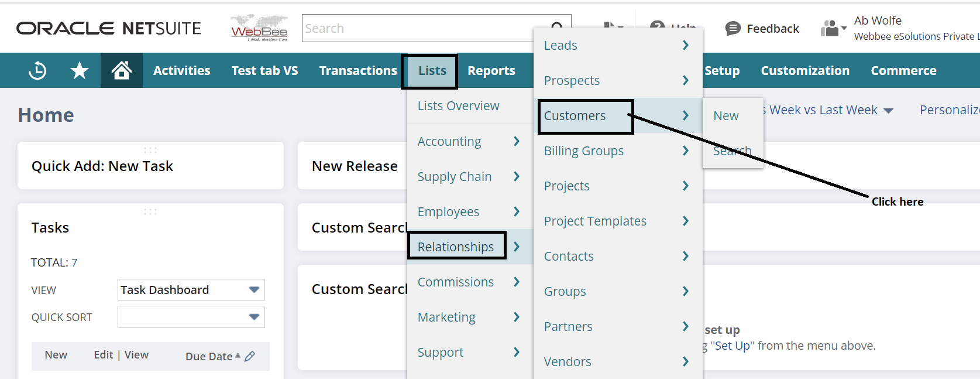Screen dimensions: 980x379
Task: Expand the Week vs Last Week dropdown
Action: coord(888,111)
